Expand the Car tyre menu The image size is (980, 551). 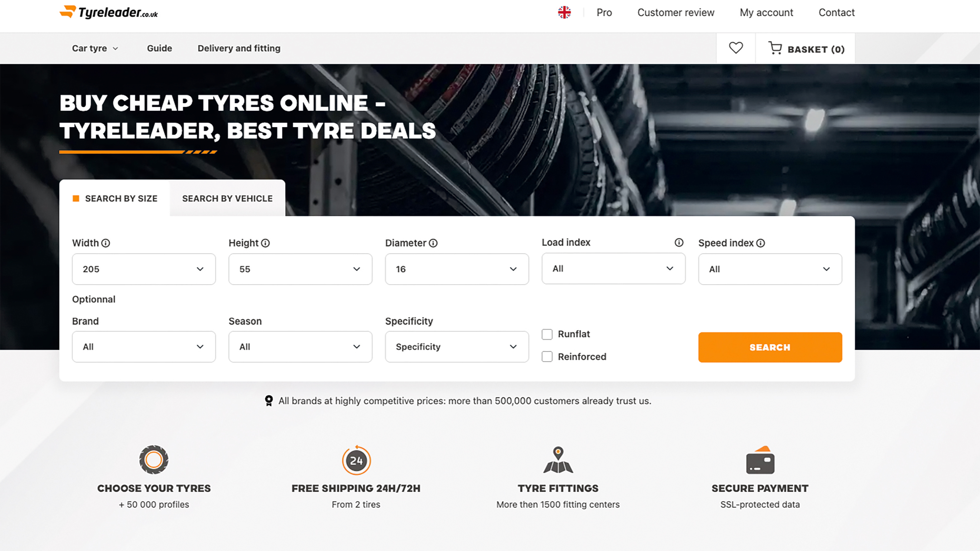pos(95,48)
